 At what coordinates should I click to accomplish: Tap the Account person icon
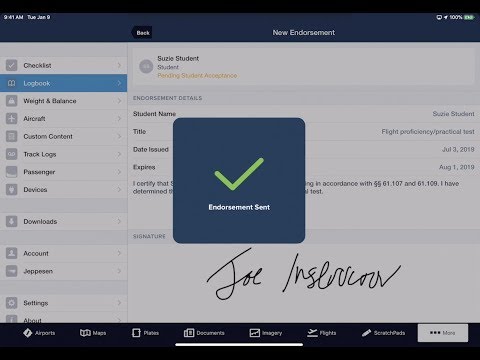[11, 253]
